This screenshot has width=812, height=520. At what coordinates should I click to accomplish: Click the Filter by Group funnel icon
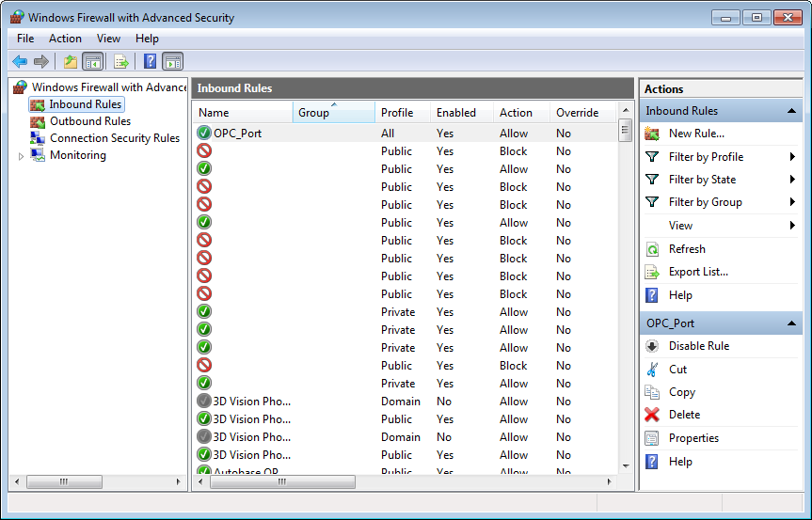(652, 202)
